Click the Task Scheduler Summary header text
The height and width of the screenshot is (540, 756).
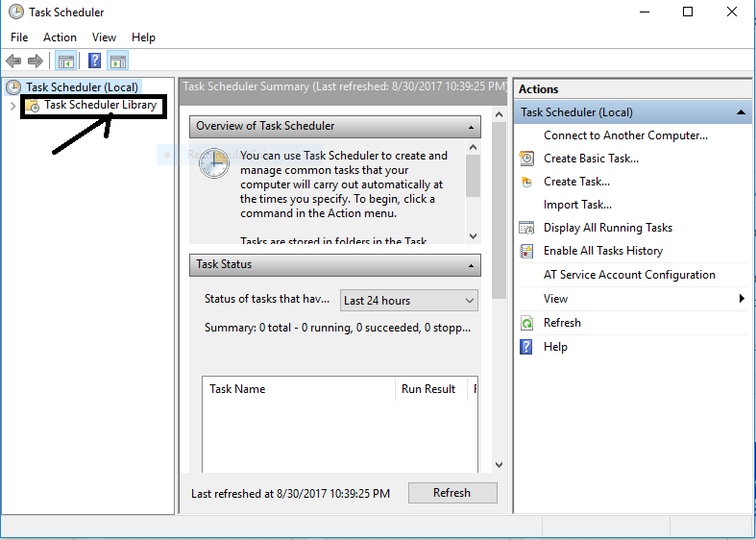click(x=344, y=86)
